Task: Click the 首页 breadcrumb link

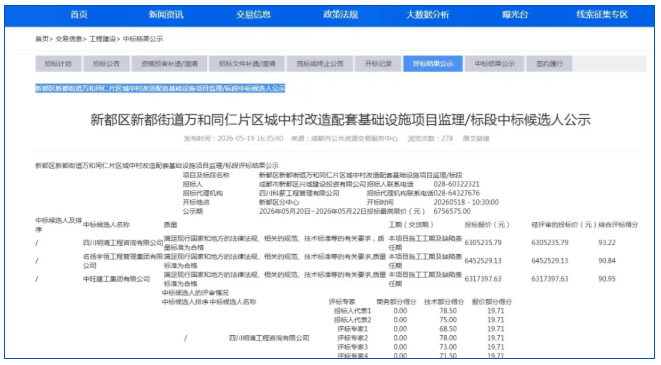Action: coord(42,39)
